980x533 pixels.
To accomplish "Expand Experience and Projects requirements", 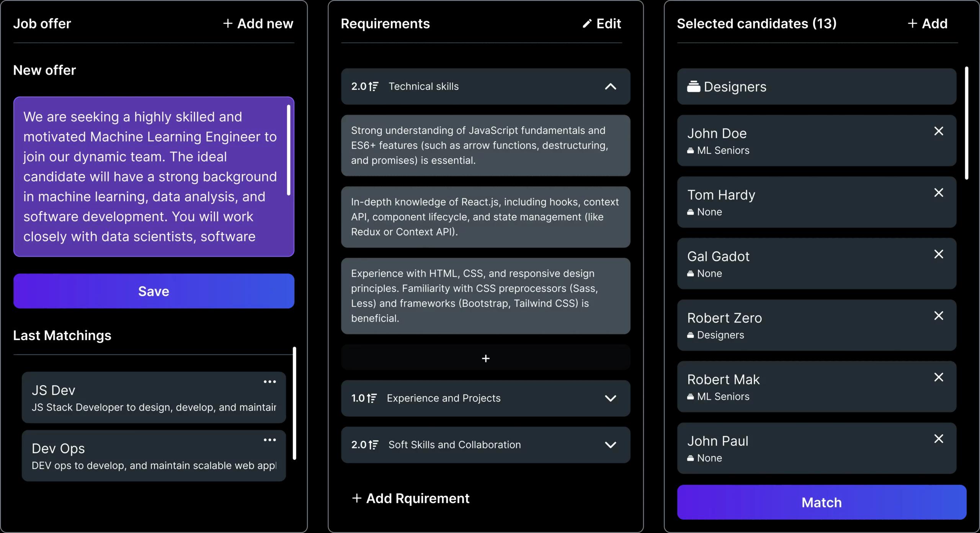I will coord(610,398).
